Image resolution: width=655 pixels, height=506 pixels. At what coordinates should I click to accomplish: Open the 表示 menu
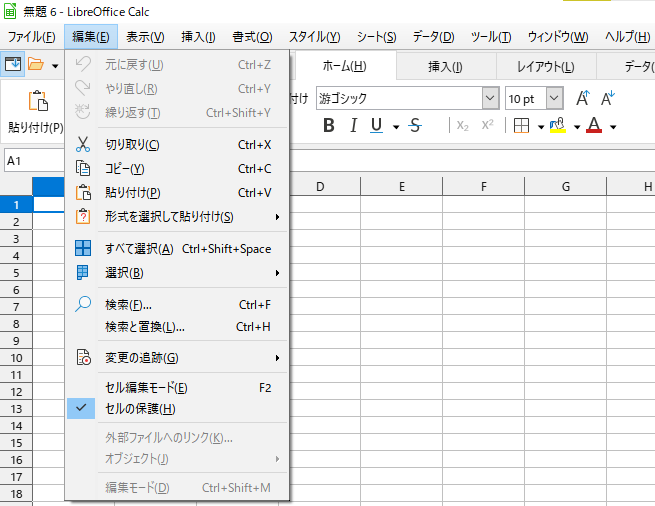(x=145, y=37)
